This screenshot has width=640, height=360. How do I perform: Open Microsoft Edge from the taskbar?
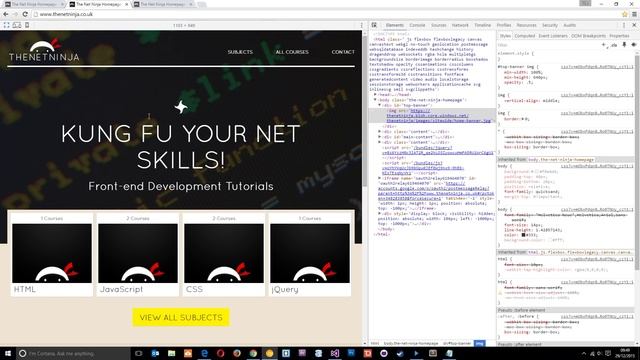pos(204,353)
